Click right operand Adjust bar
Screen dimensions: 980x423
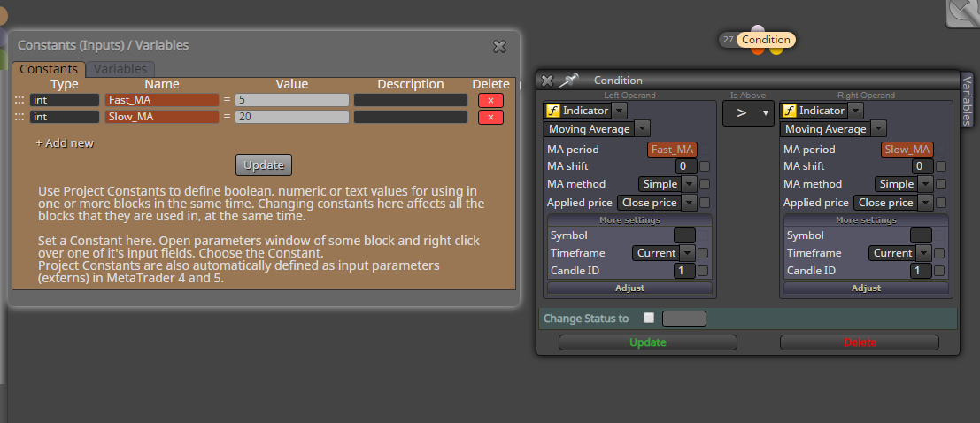(x=866, y=288)
